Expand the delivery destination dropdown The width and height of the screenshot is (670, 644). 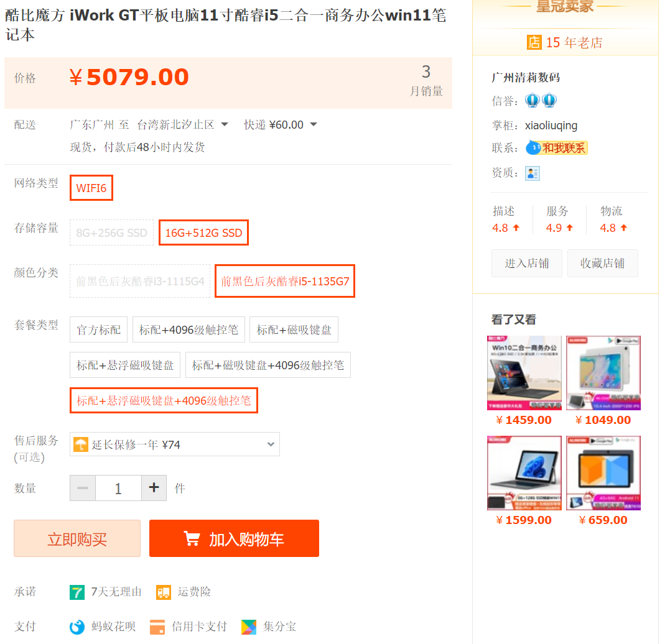225,125
